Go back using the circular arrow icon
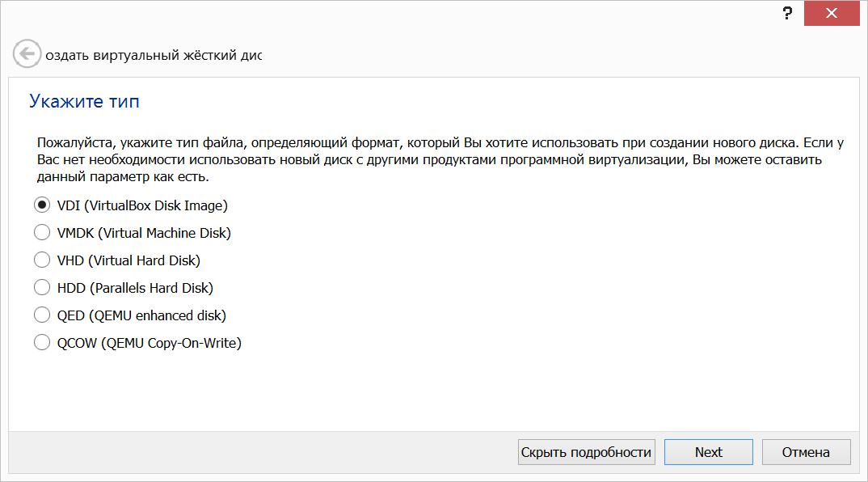 pyautogui.click(x=27, y=53)
